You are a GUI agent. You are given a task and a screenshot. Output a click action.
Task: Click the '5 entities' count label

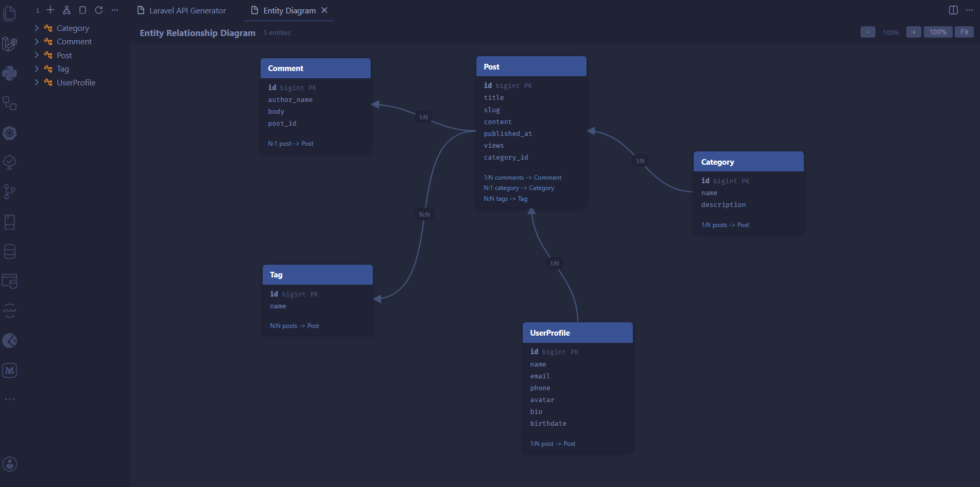277,32
